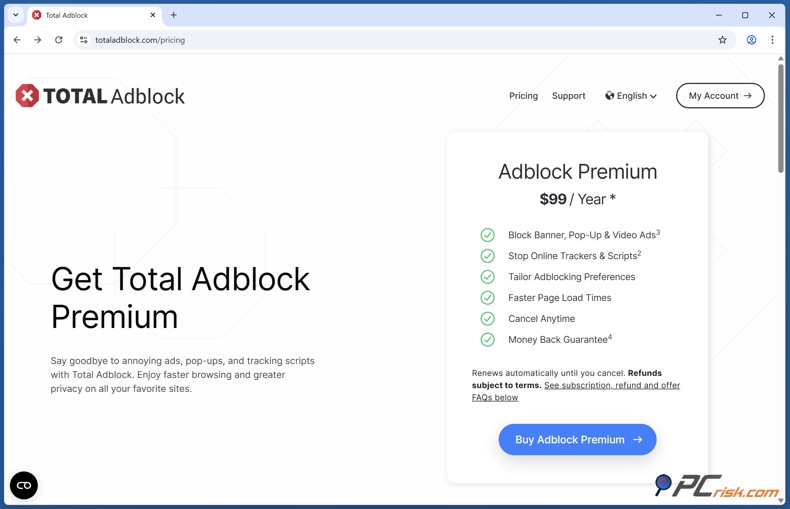The width and height of the screenshot is (790, 509).
Task: Expand the English language dropdown
Action: [631, 96]
